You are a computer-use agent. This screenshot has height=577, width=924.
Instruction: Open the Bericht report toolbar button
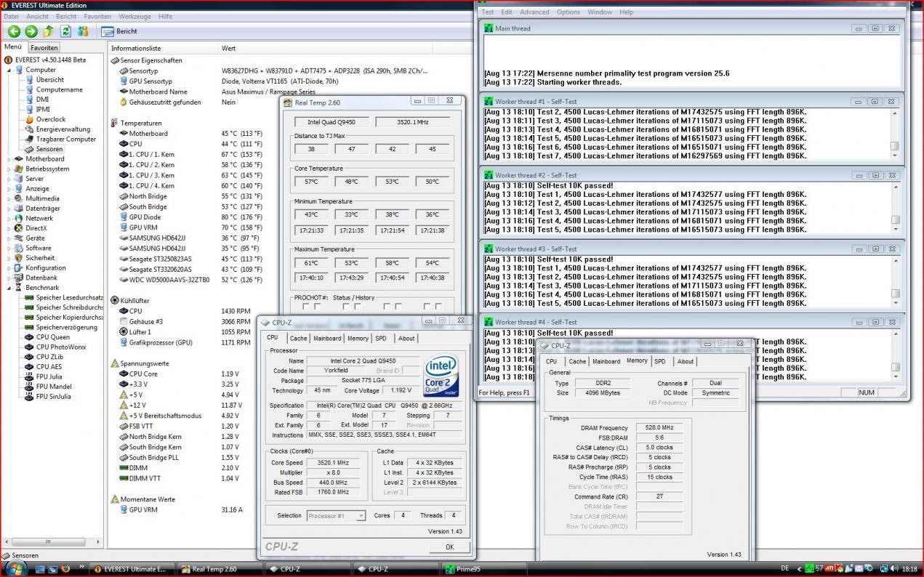point(119,31)
